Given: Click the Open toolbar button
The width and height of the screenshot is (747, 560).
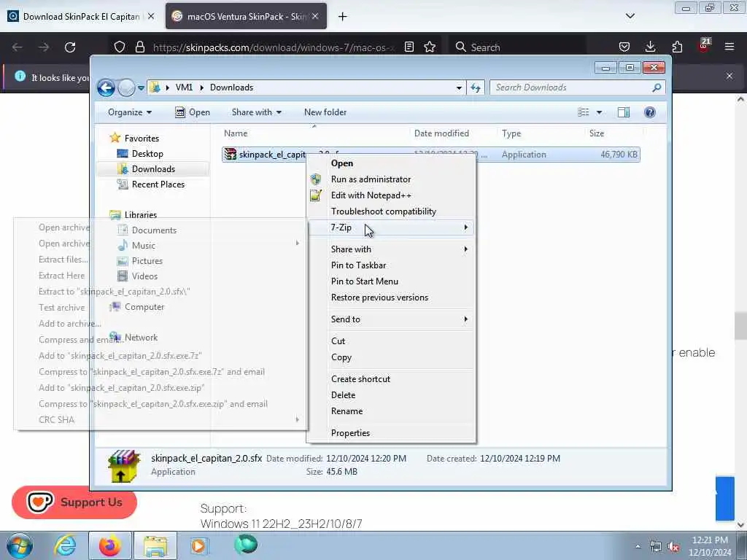Looking at the screenshot, I should 193,112.
